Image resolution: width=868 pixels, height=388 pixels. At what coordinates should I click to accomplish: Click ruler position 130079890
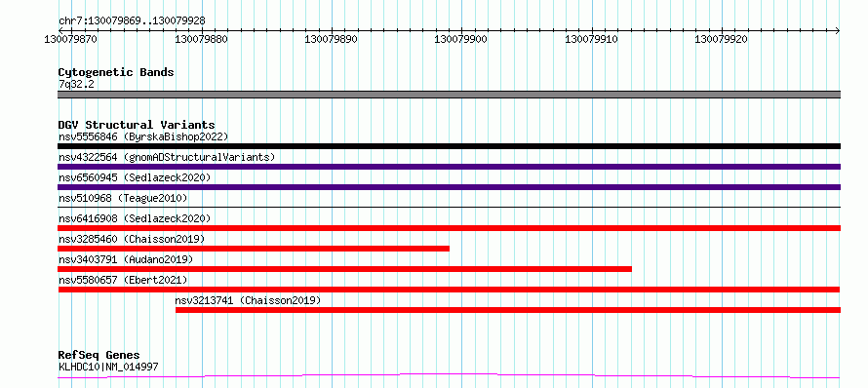coord(331,39)
